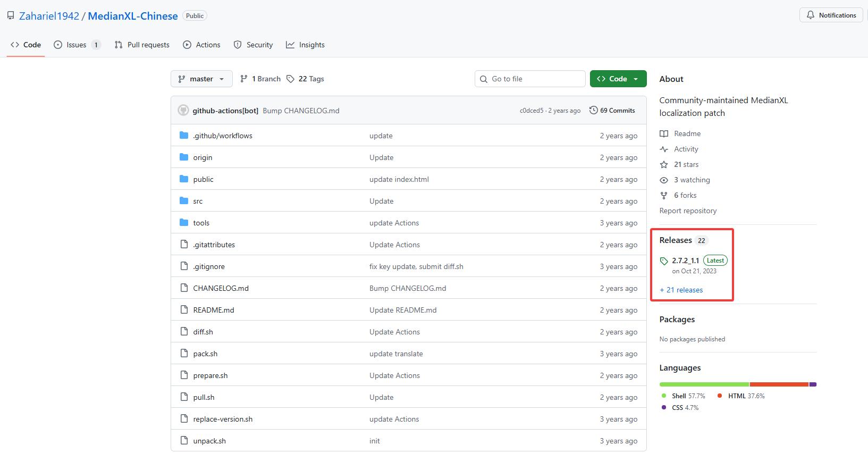
Task: Go to the Insights tab
Action: (305, 45)
